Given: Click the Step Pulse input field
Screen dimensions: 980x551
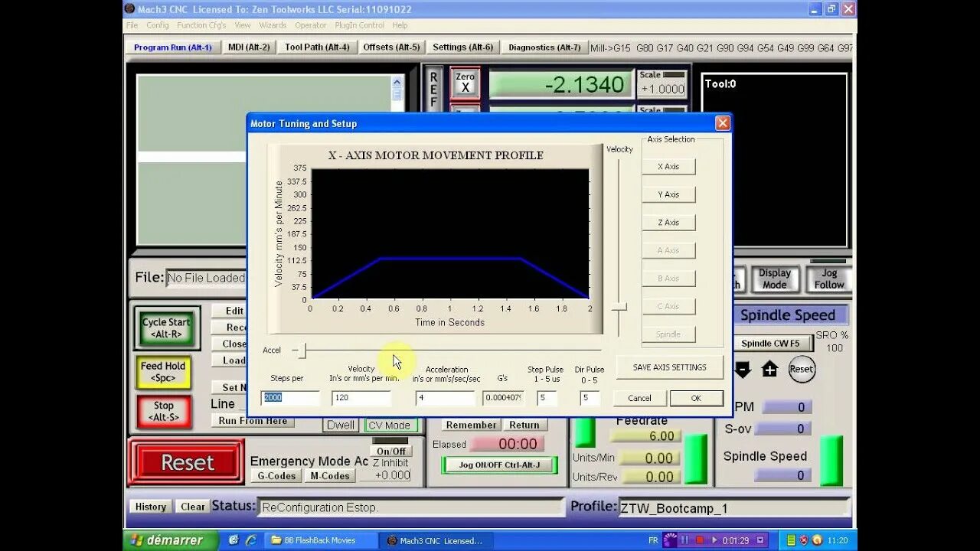Looking at the screenshot, I should [547, 398].
